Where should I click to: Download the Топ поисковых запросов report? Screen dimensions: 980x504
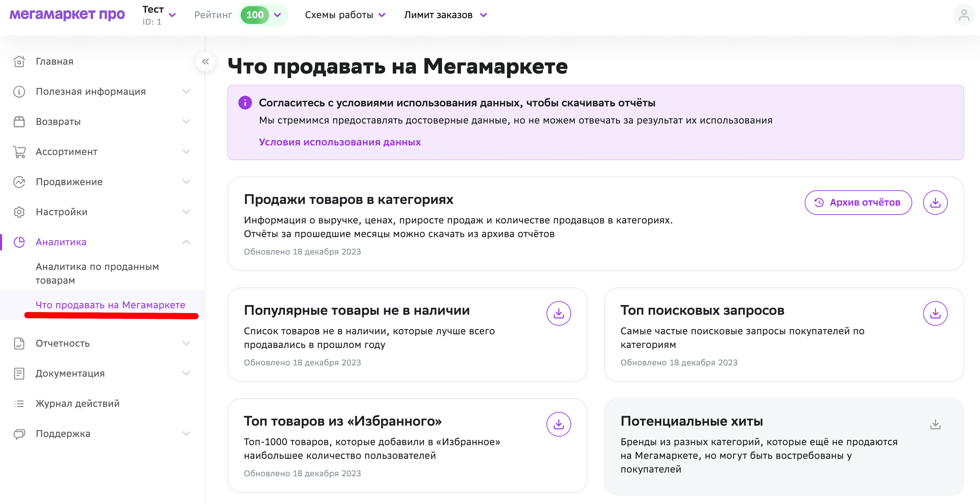(x=935, y=313)
